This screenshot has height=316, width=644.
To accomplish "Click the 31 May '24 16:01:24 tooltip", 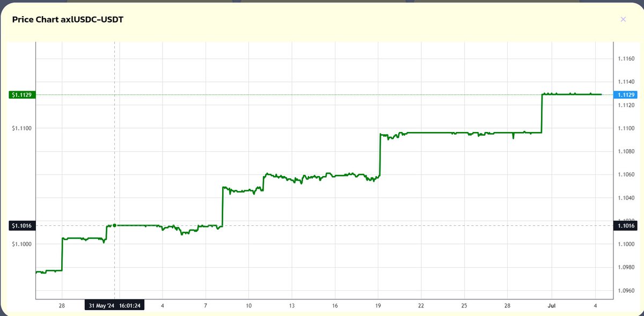I will (115, 305).
